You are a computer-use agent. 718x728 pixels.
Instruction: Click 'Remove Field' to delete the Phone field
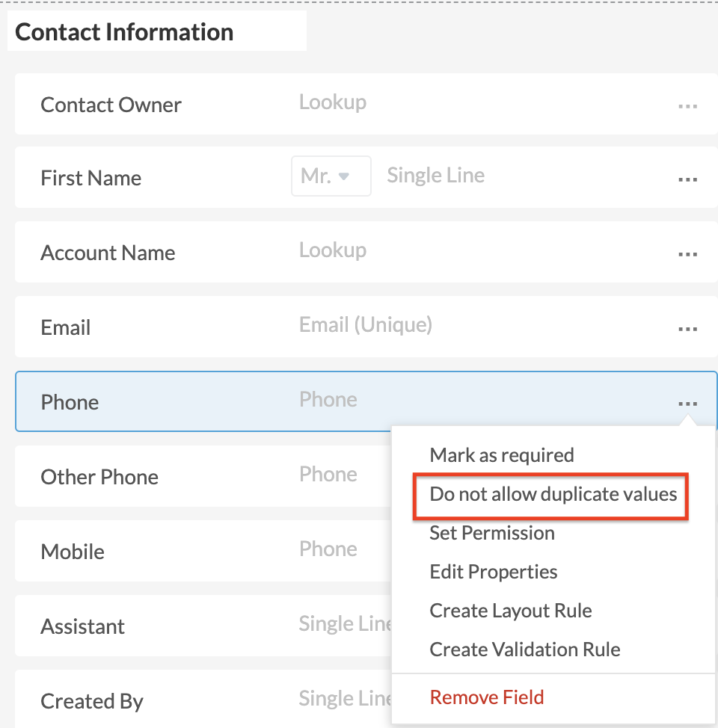pos(486,697)
